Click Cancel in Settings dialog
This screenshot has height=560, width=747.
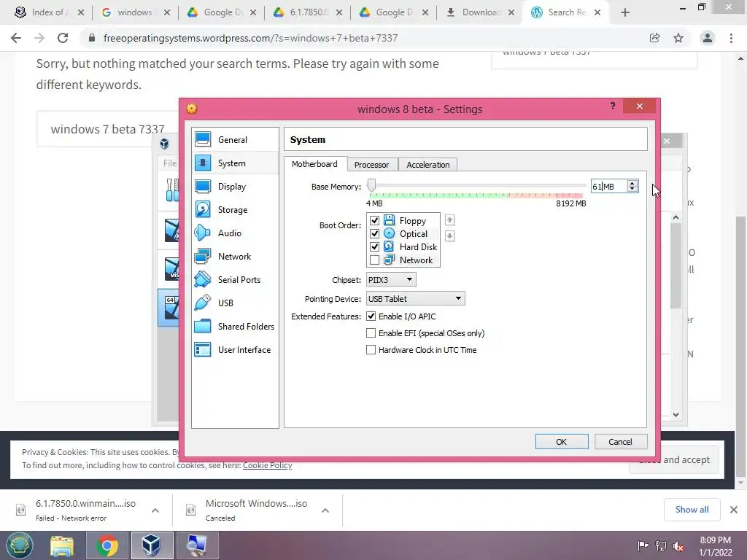pyautogui.click(x=620, y=441)
